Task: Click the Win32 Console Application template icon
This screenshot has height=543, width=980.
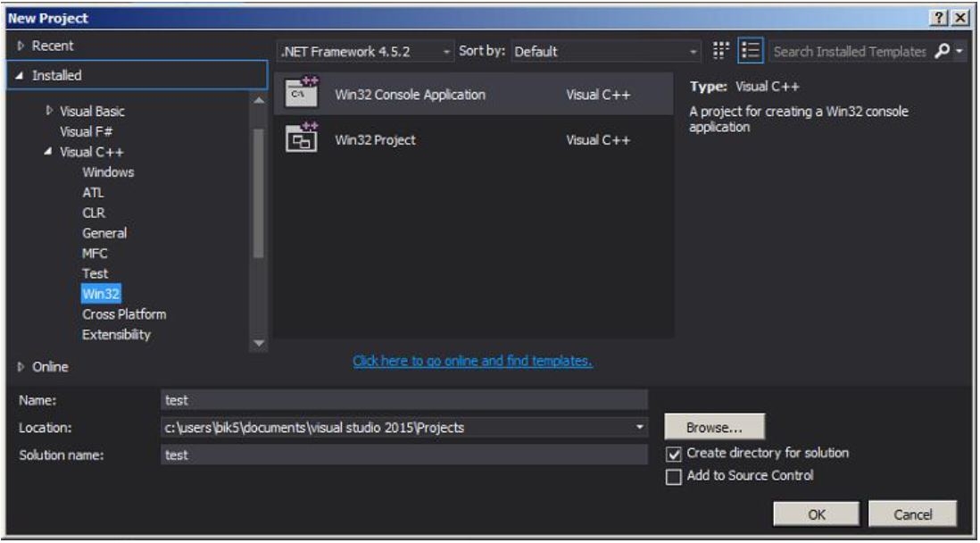Action: click(x=302, y=93)
